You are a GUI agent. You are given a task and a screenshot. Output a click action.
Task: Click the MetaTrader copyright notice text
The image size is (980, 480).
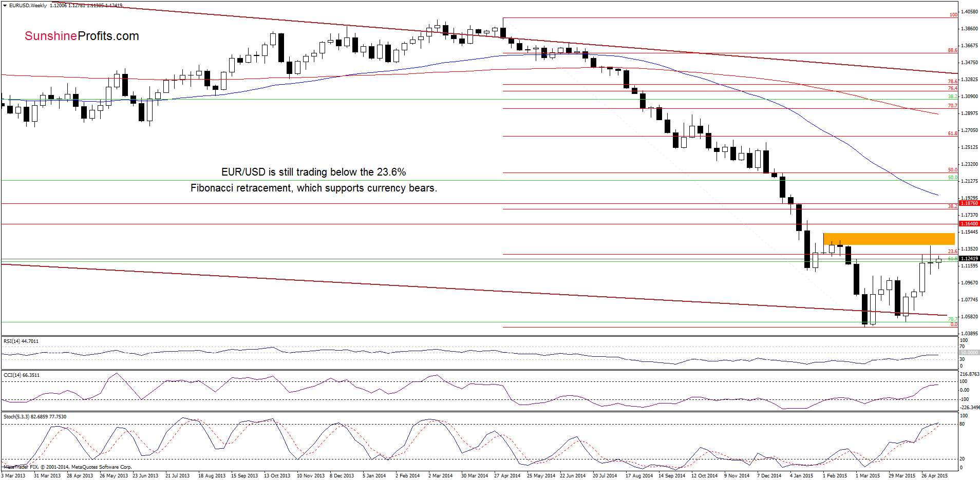coord(67,467)
